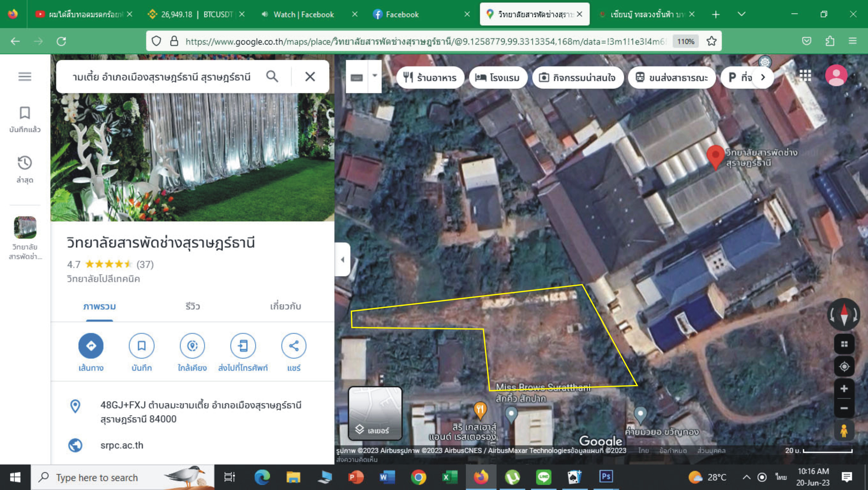Expand the input tools dropdown arrow
Viewport: 868px width, 490px height.
[x=375, y=76]
